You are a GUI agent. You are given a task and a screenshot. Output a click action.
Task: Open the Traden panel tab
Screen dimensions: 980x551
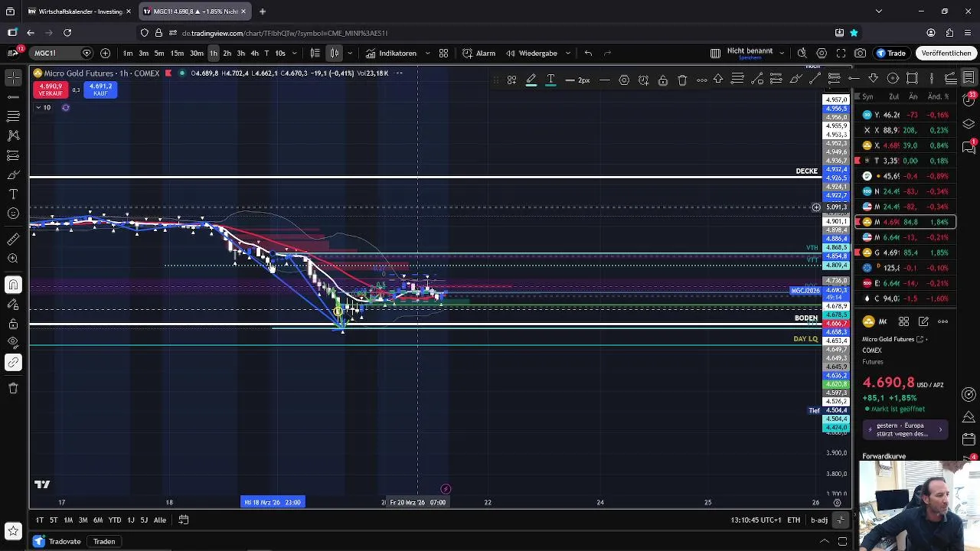(104, 542)
